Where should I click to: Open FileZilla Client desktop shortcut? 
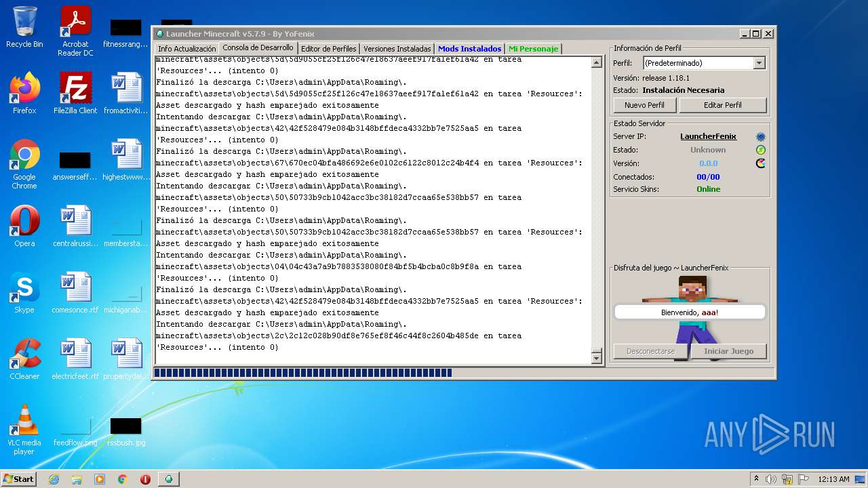click(75, 94)
